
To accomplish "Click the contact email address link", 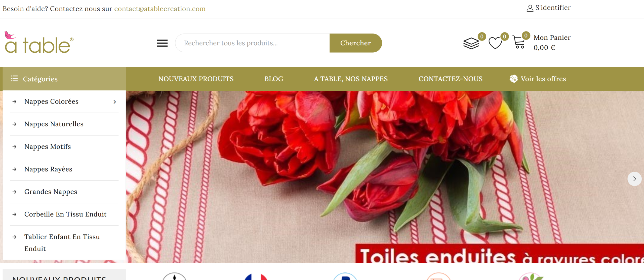I will [x=160, y=9].
